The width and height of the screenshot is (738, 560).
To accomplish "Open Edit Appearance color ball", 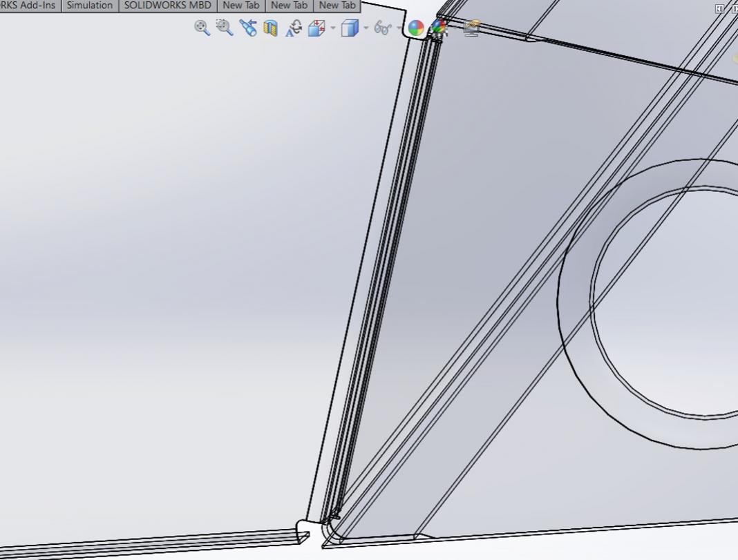I will point(415,28).
